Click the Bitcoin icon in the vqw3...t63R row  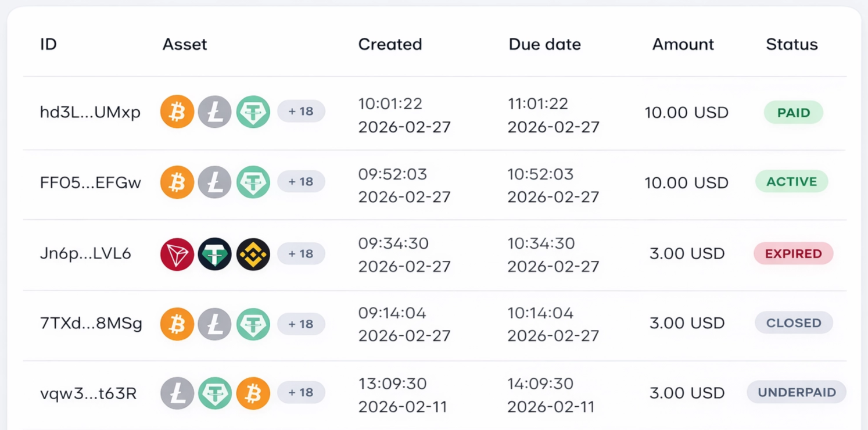(253, 393)
